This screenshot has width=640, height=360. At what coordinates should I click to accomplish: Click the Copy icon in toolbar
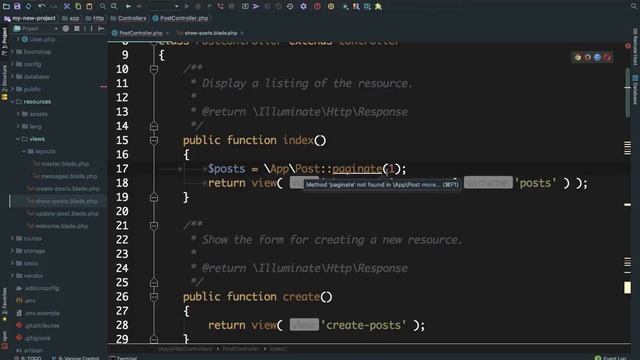tap(78, 6)
